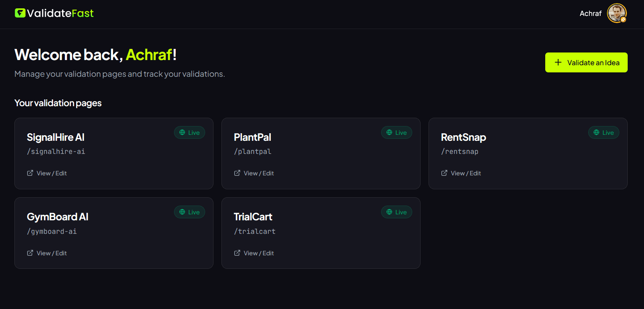Open Achraf's profile avatar menu
Screen dimensions: 644x309
tap(617, 13)
